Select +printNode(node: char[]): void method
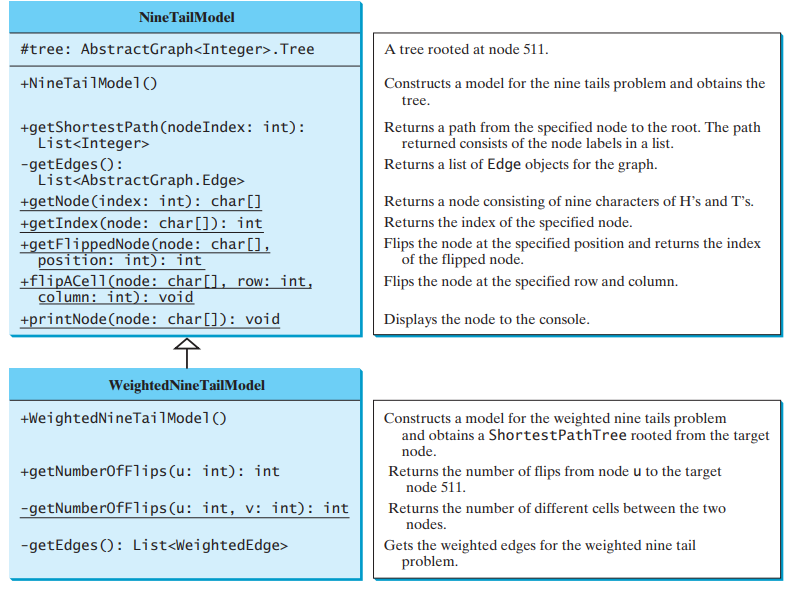Screen dimensions: 785x589 [x=150, y=320]
